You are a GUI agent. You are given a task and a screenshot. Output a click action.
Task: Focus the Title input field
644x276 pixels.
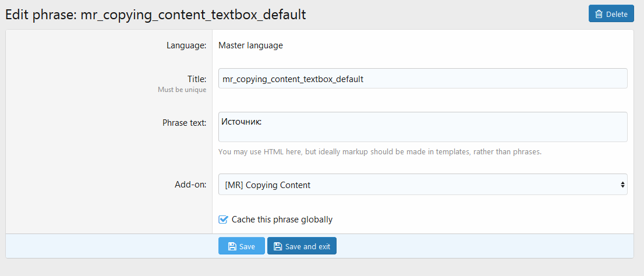coord(422,79)
